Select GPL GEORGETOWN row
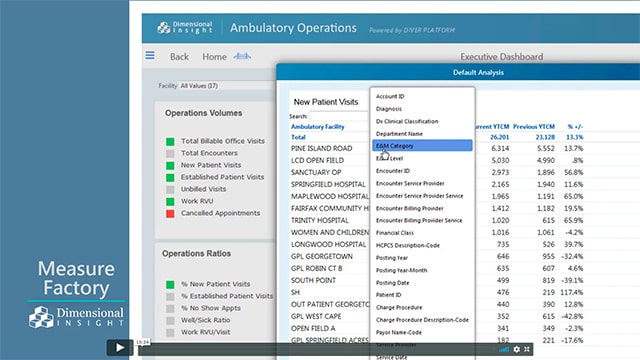 pos(322,256)
